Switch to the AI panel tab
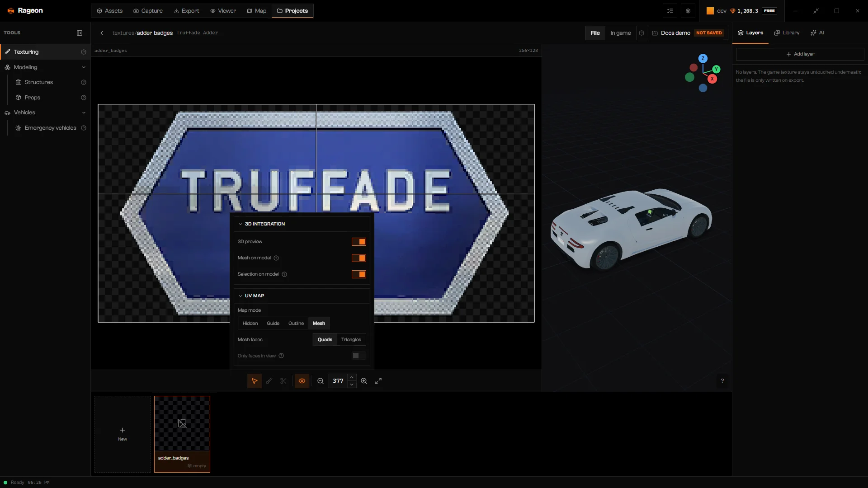 point(817,33)
